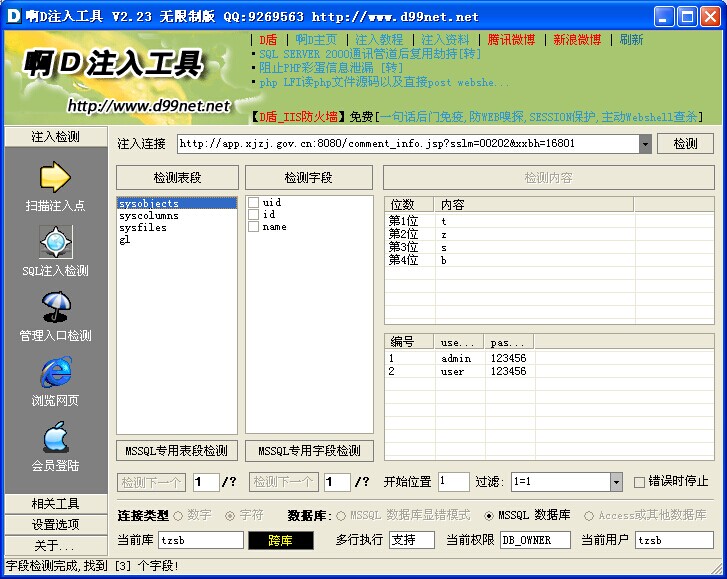The height and width of the screenshot is (579, 727).
Task: Select the 字符 connection type radio
Action: coord(230,515)
